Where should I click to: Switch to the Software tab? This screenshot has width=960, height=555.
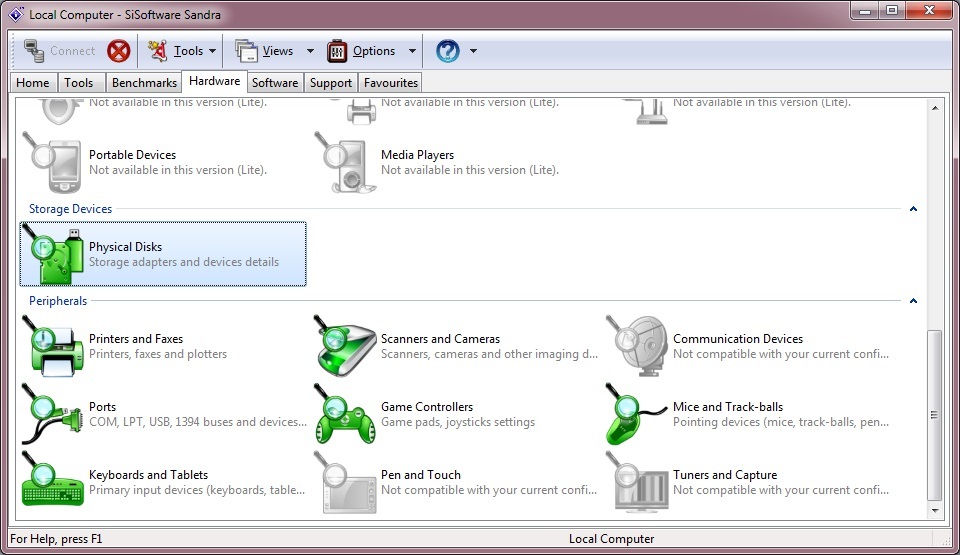[x=275, y=83]
